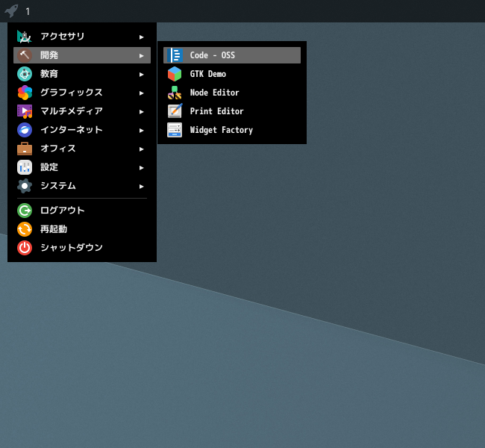This screenshot has width=485, height=448.
Task: Open the 教育 menu entry
Action: pyautogui.click(x=82, y=74)
